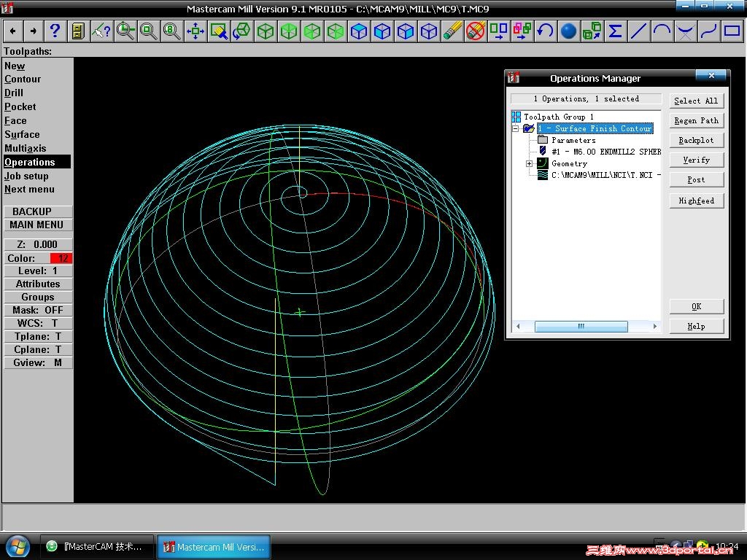Screen dimensions: 747x560
Task: Click the undo curved arrow icon
Action: (545, 31)
